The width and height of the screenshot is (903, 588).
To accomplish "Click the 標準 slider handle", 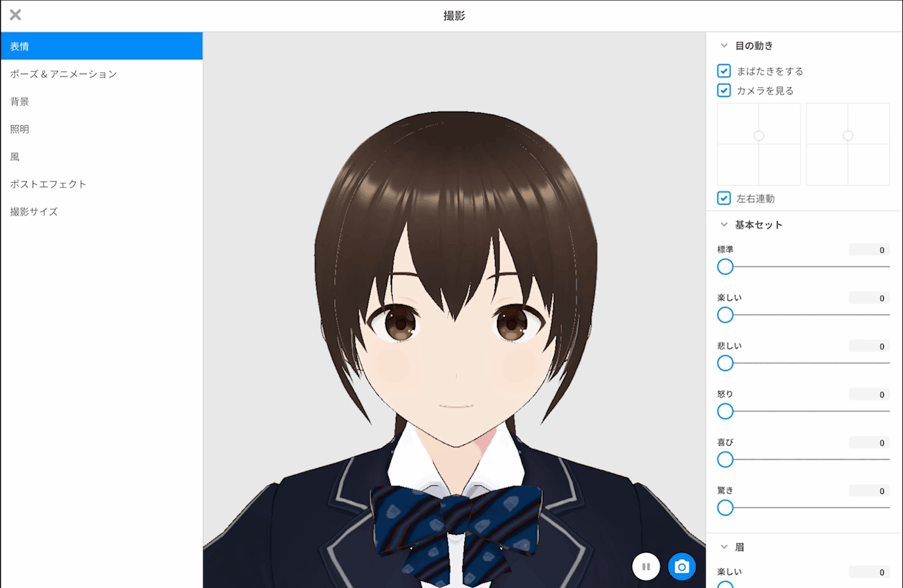I will pyautogui.click(x=725, y=267).
